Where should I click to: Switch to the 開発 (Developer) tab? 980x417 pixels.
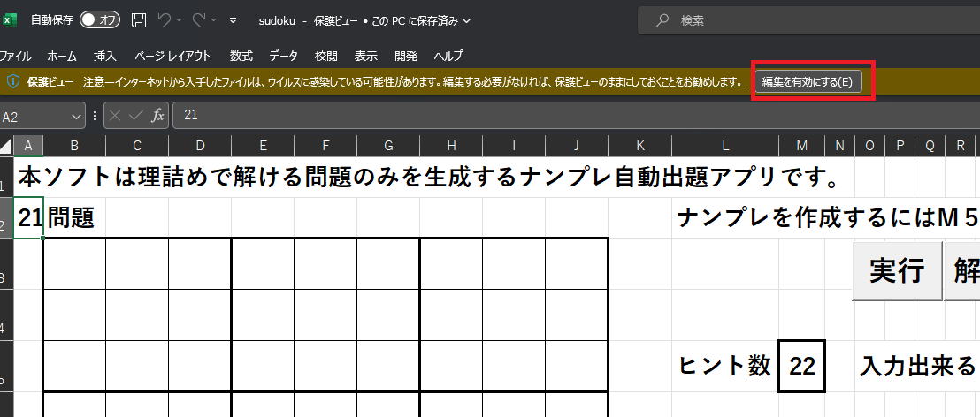406,56
